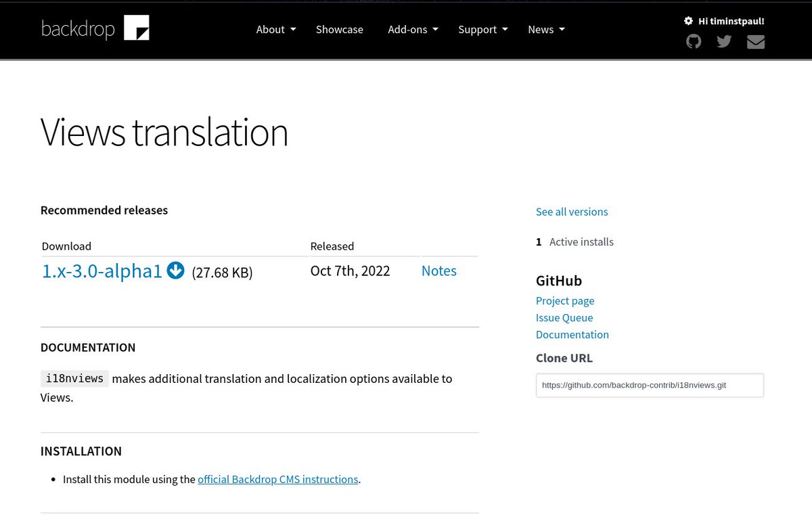Screen dimensions: 812x527
Task: Open the Issue Queue link
Action: click(x=564, y=317)
